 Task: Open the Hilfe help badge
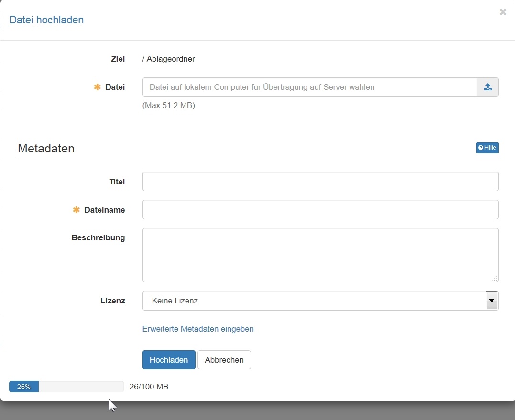[487, 148]
